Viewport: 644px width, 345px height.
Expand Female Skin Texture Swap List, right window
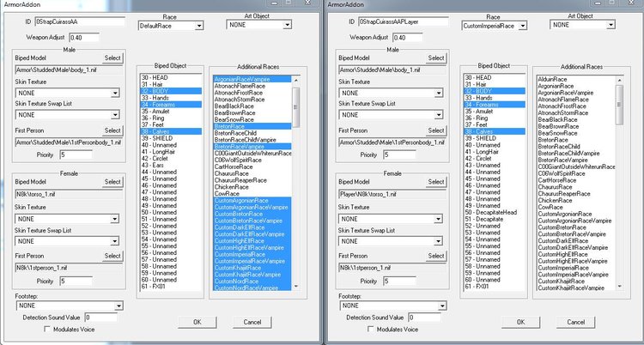tap(391, 240)
